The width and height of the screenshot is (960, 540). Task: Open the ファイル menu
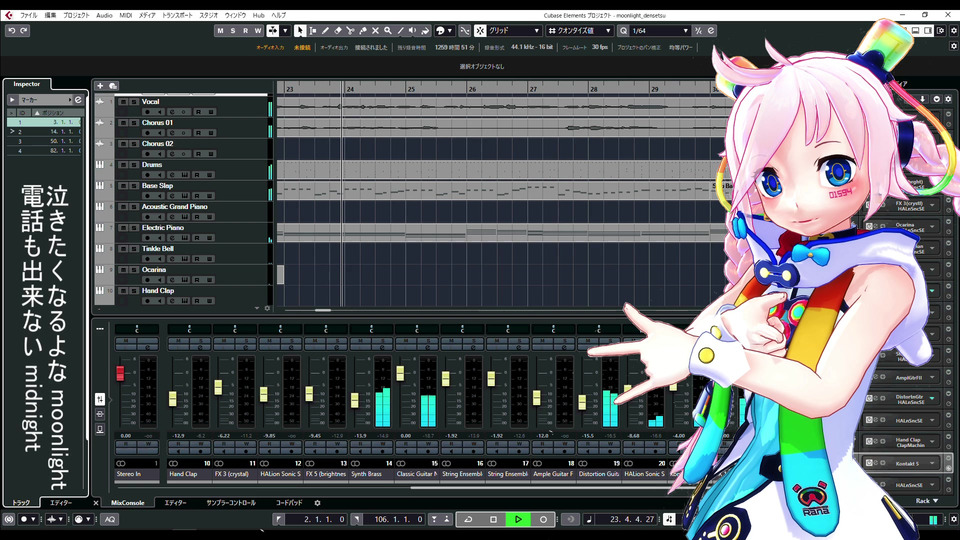pyautogui.click(x=28, y=15)
